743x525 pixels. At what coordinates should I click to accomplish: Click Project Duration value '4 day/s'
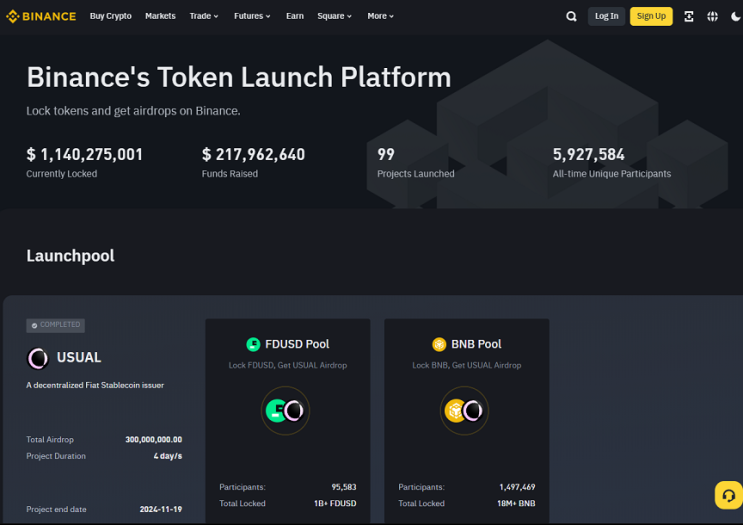(x=168, y=456)
